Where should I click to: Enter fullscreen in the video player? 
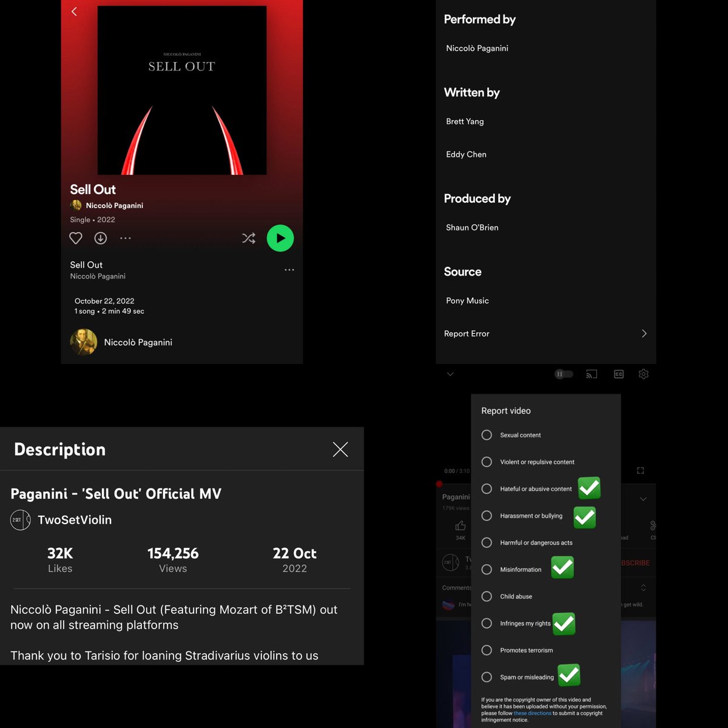pos(640,471)
